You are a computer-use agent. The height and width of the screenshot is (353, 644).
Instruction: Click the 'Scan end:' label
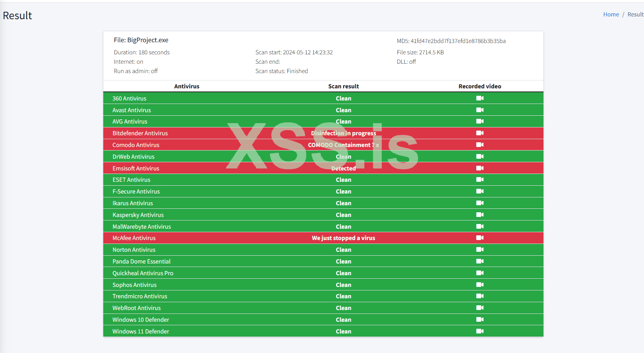pyautogui.click(x=268, y=62)
